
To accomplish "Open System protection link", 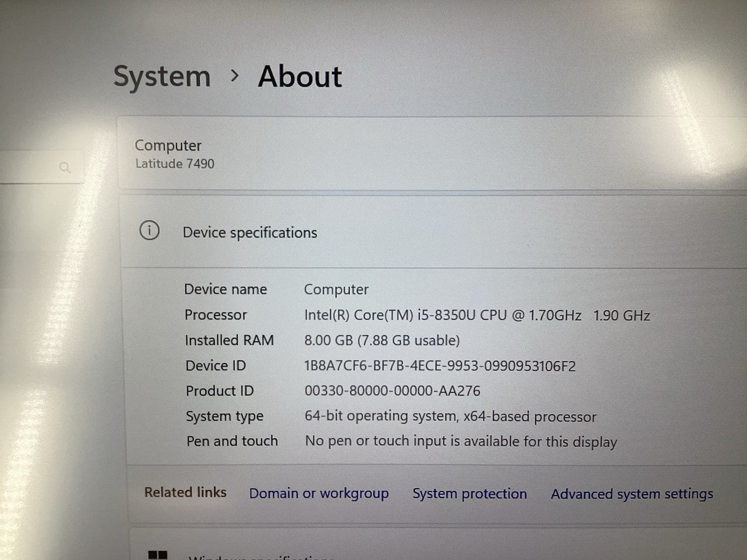I will tap(470, 494).
